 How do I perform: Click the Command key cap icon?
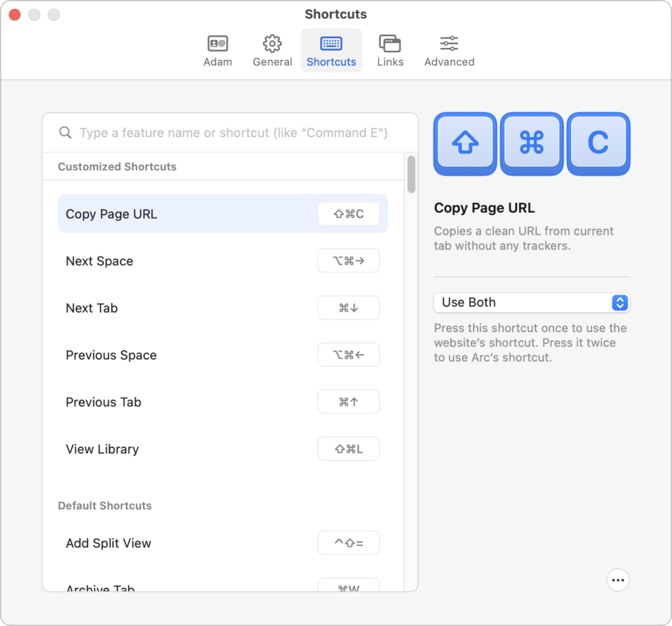[x=532, y=144]
